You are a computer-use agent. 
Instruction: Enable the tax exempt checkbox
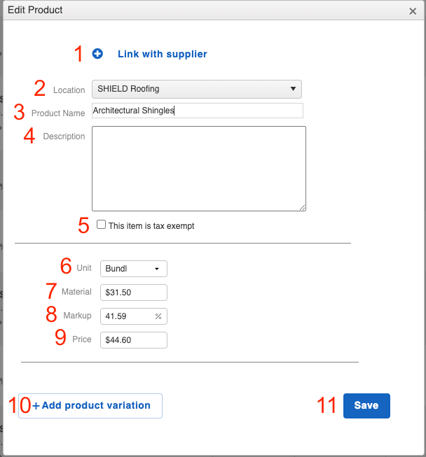(101, 225)
